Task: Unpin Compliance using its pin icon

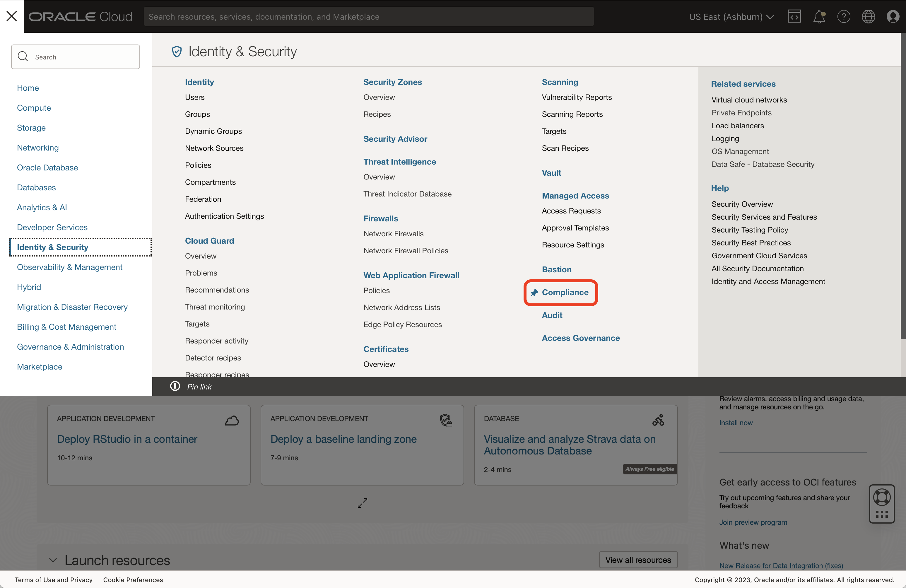Action: 534,293
